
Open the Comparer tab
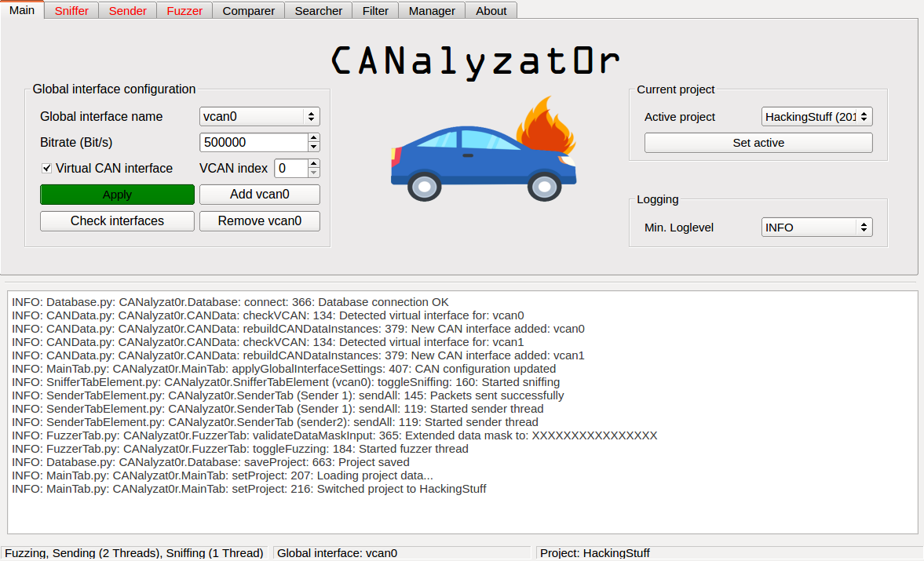click(x=248, y=10)
